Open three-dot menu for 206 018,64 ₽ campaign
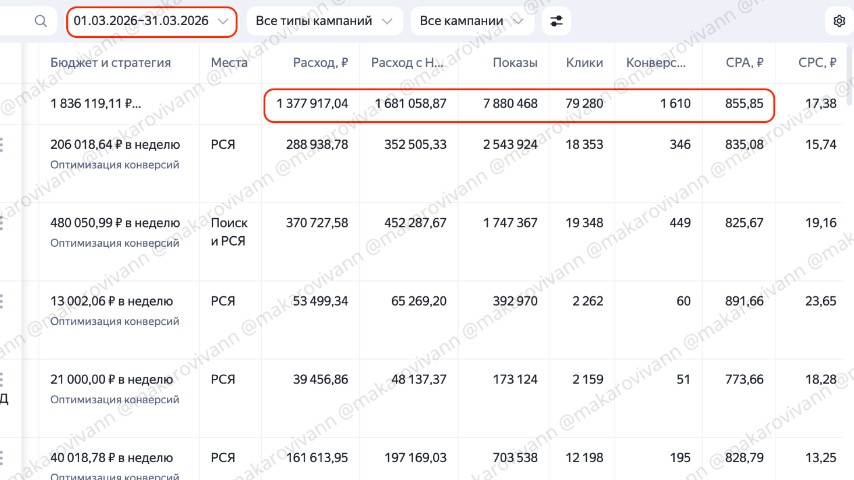The height and width of the screenshot is (480, 854). click(2, 145)
